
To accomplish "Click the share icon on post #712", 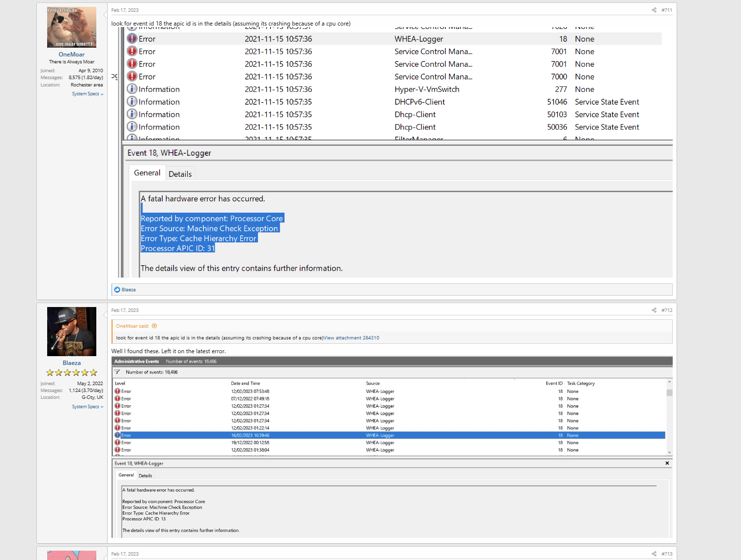I will pyautogui.click(x=654, y=310).
